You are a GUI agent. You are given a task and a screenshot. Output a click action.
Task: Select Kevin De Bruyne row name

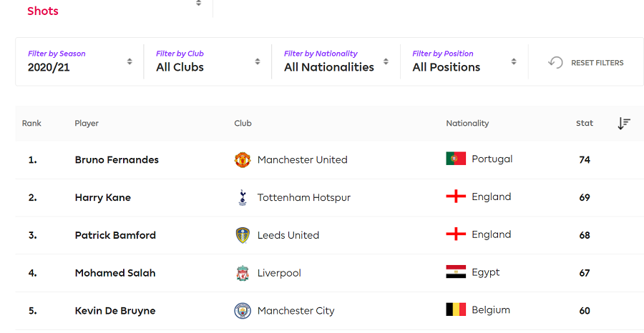(115, 311)
